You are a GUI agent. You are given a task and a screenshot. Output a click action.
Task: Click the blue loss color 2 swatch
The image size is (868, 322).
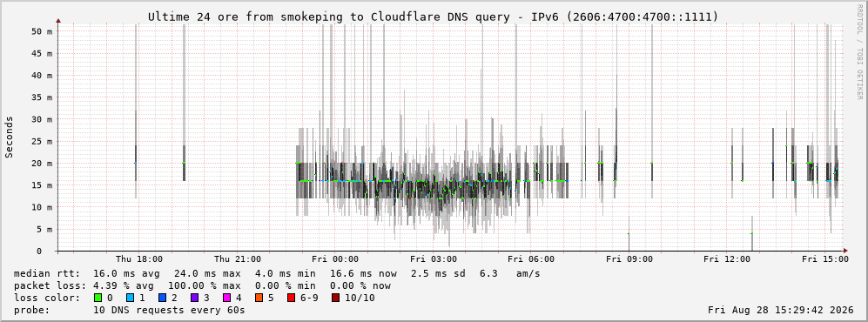[162, 298]
